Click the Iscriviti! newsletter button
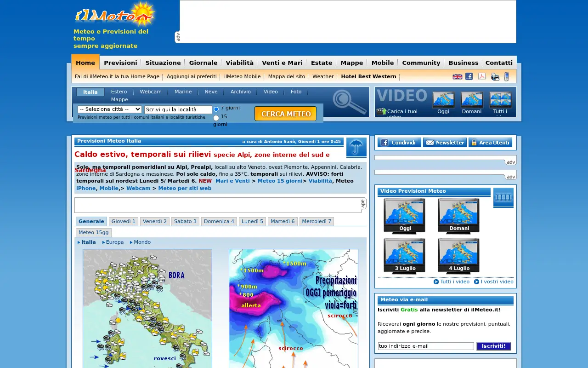Viewport: 588px width, 368px height. tap(494, 346)
